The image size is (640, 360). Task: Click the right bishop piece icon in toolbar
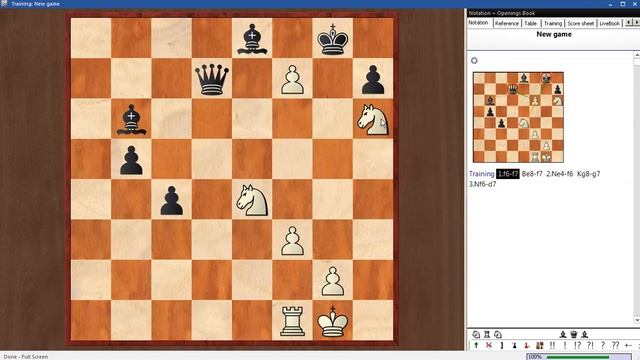[x=584, y=334]
